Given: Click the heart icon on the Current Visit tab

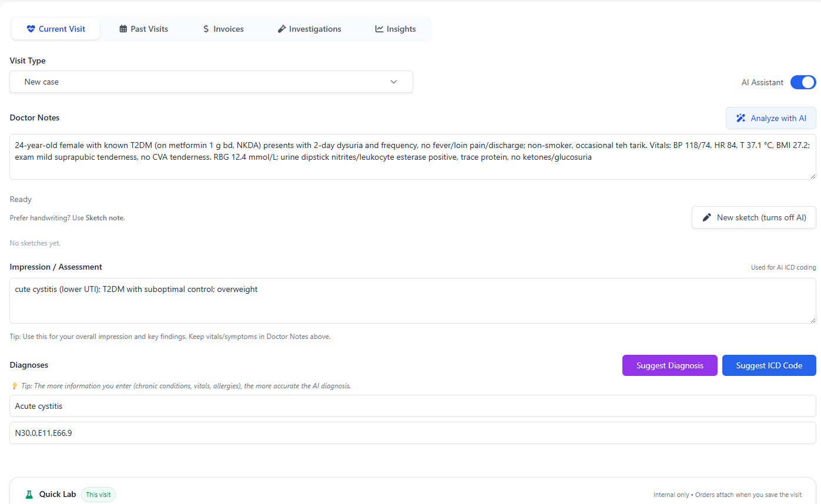Looking at the screenshot, I should click(31, 28).
